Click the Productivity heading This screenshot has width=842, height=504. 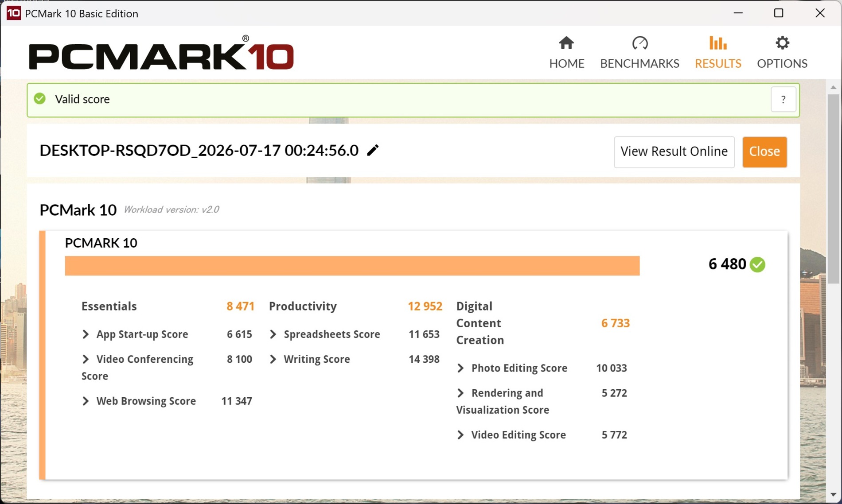click(303, 306)
